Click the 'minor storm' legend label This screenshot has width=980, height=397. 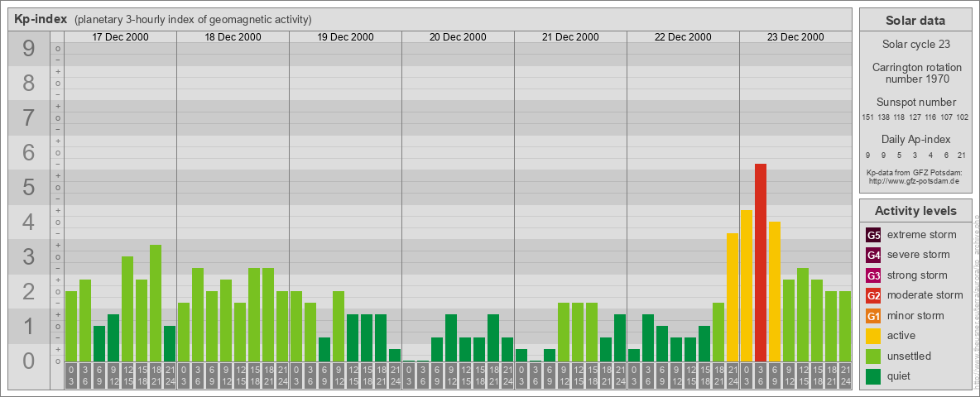point(915,315)
